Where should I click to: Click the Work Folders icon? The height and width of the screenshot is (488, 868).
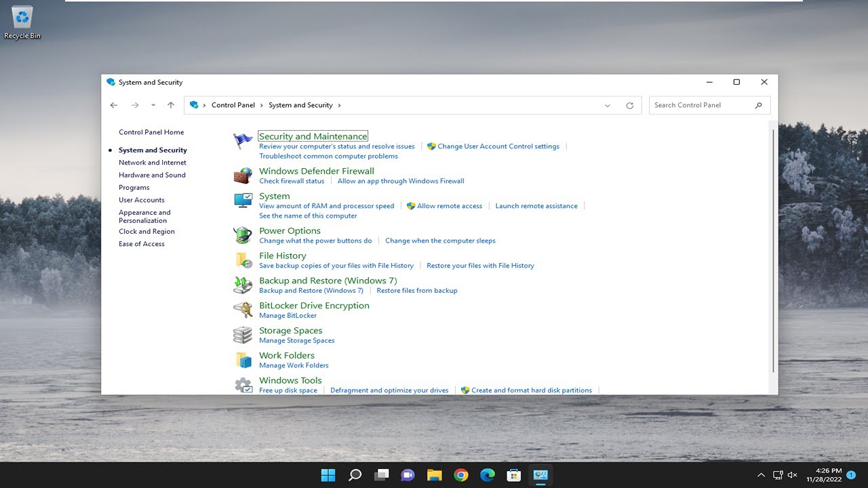tap(243, 360)
